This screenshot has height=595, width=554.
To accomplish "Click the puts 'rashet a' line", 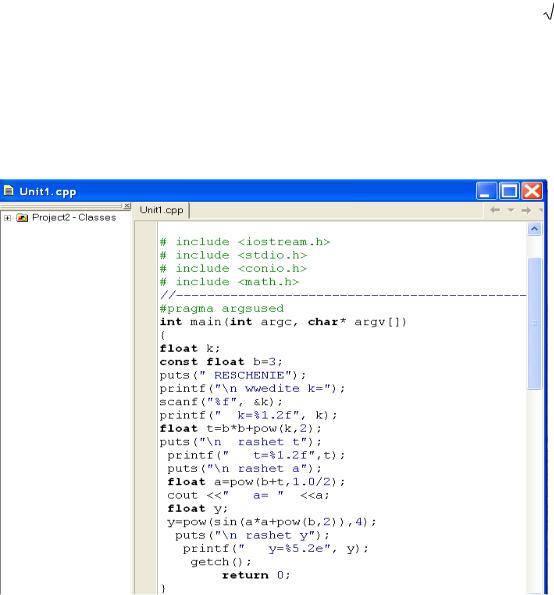I will pos(244,468).
